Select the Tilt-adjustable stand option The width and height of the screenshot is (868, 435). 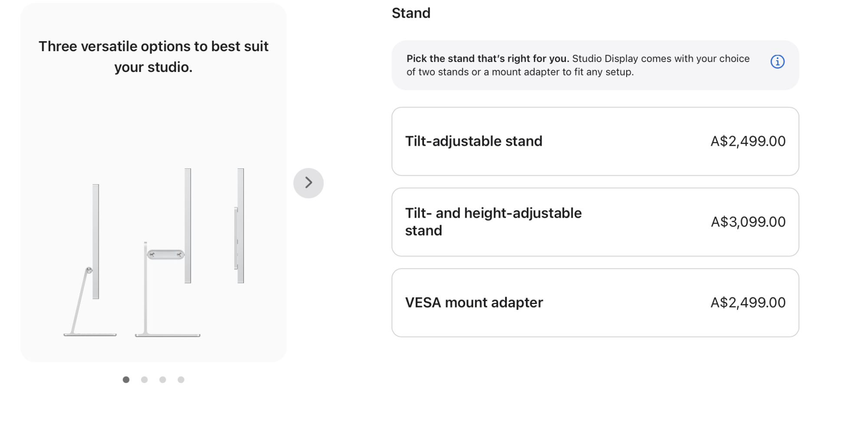coord(595,141)
